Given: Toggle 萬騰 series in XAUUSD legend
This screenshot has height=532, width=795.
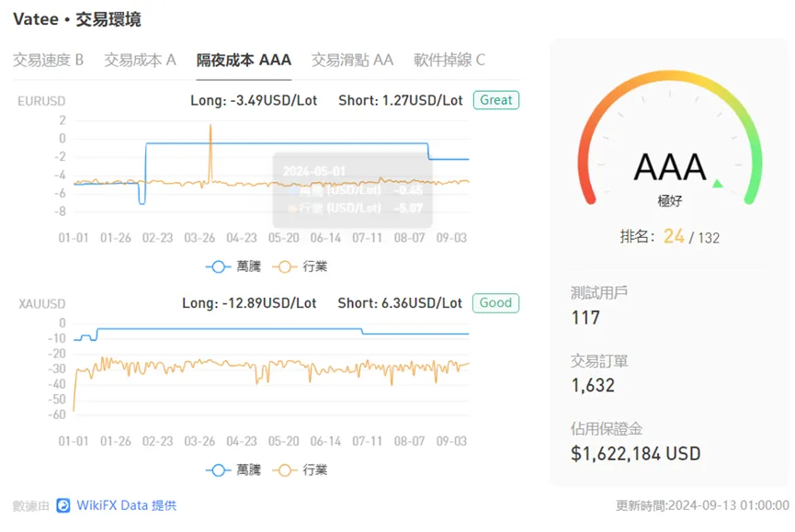Looking at the screenshot, I should tap(233, 470).
